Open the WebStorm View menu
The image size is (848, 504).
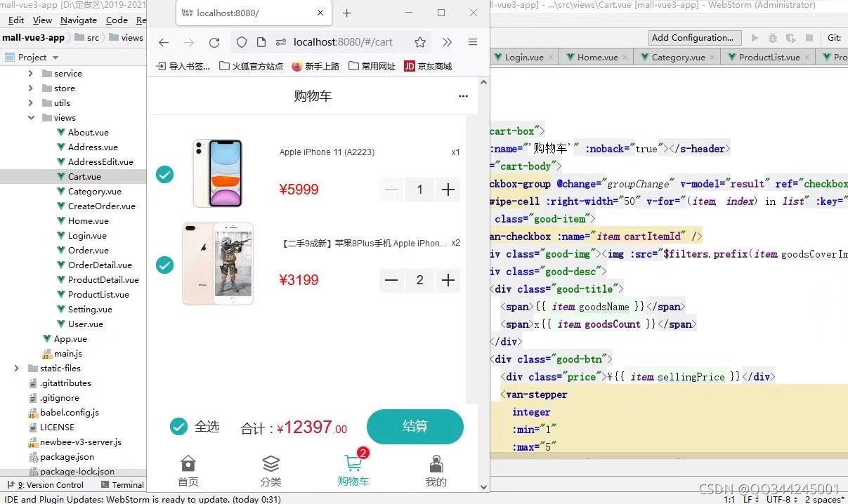(42, 20)
